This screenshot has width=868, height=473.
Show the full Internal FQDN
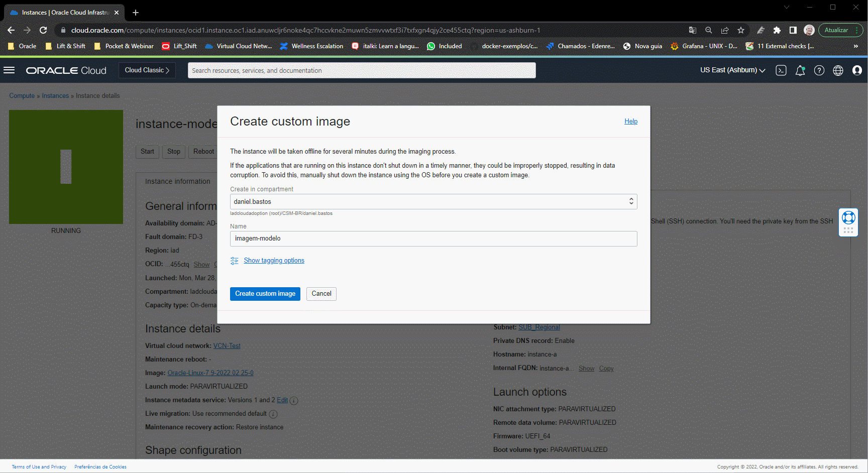coord(586,369)
